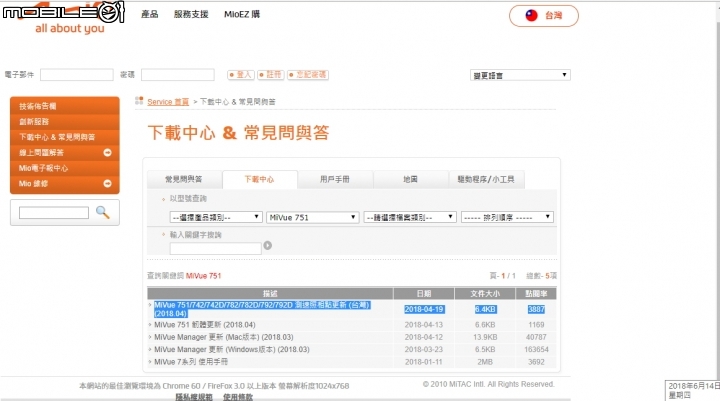Open Mio 維修 in the sidebar
This screenshot has height=401, width=720.
point(64,183)
